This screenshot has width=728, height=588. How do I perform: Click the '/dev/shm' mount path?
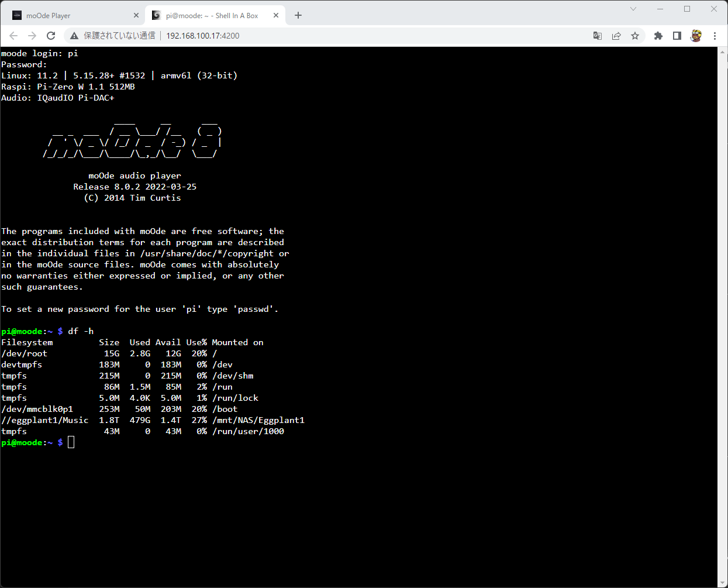coord(233,376)
